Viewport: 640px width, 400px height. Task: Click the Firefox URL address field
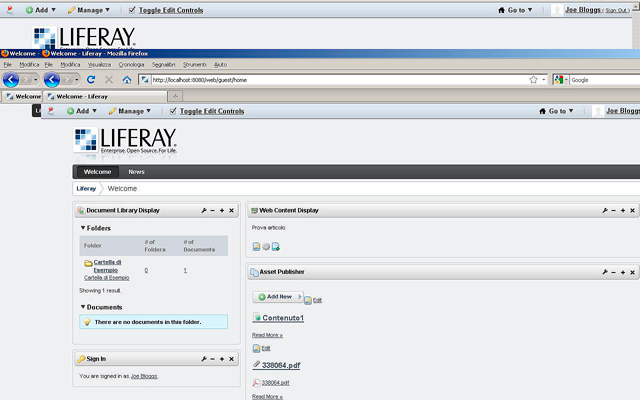pyautogui.click(x=340, y=80)
